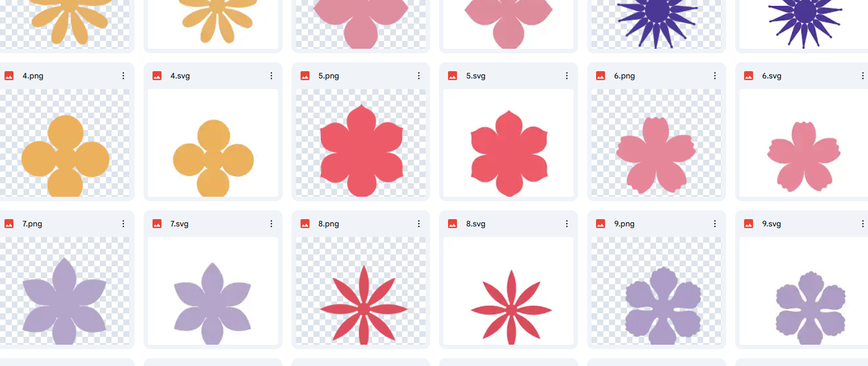Select the 4.png orange four-circle flower thumbnail

point(65,143)
